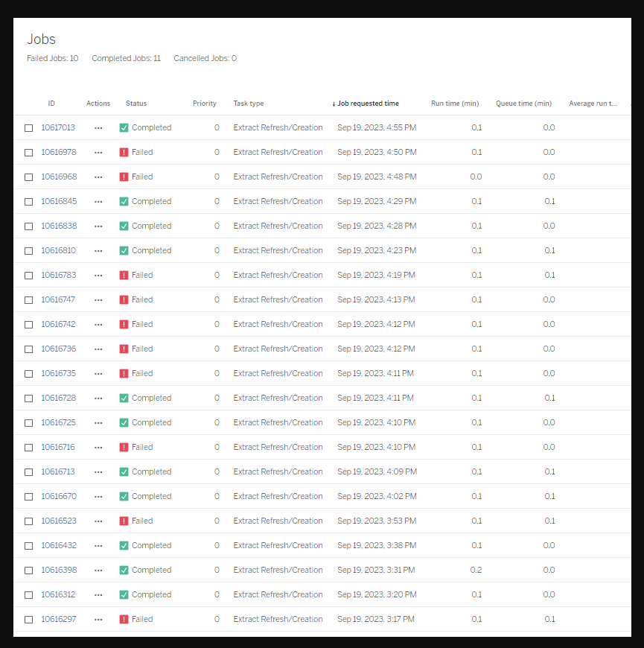Screen dimensions: 644x648
Task: Sort by Average run time header
Action: (593, 104)
